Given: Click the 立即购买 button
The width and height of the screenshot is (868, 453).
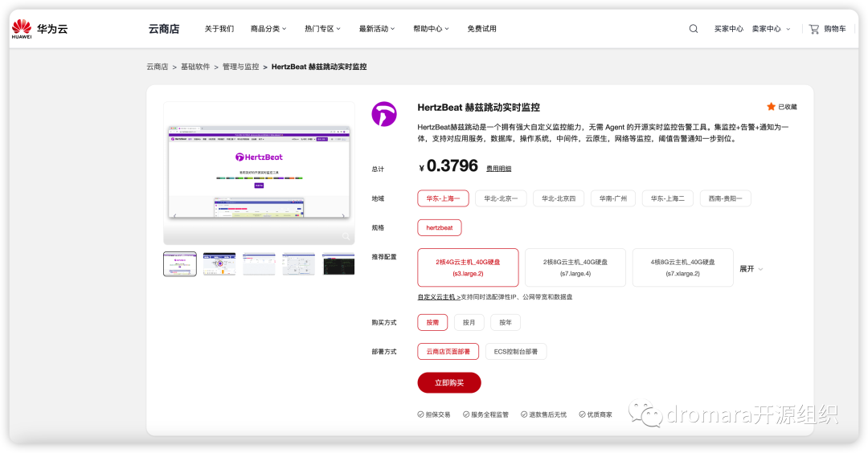Looking at the screenshot, I should [449, 383].
